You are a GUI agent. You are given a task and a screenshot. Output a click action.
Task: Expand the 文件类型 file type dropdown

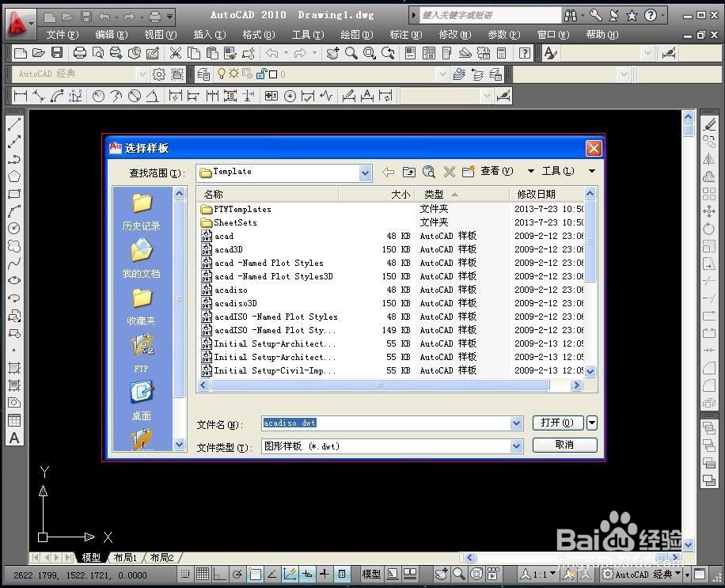click(x=517, y=446)
